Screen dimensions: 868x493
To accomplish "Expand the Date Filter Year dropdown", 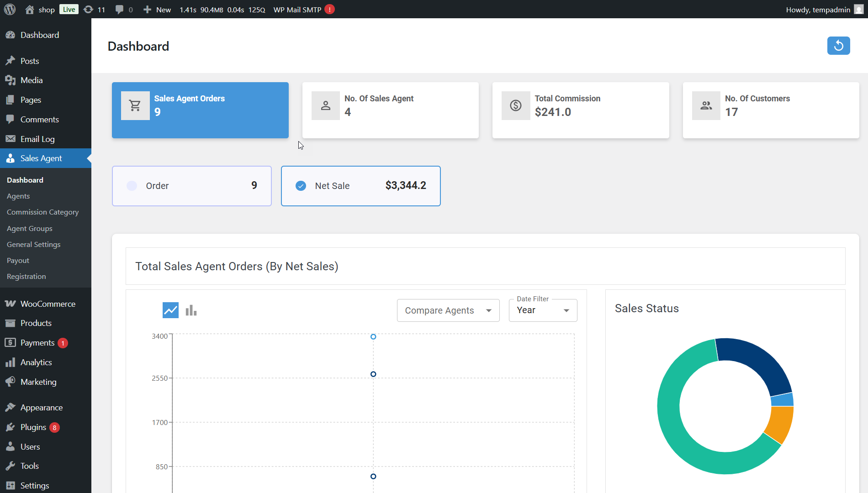I will click(x=543, y=310).
